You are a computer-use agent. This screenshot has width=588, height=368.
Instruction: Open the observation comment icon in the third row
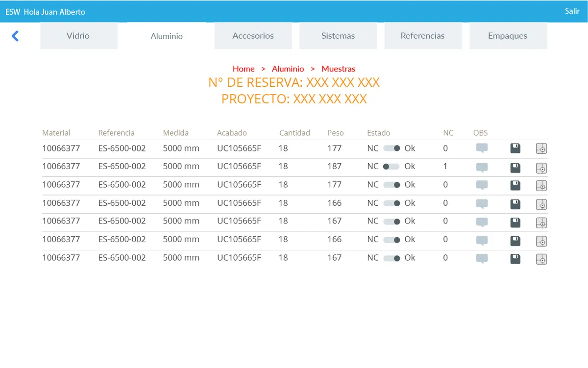click(482, 185)
